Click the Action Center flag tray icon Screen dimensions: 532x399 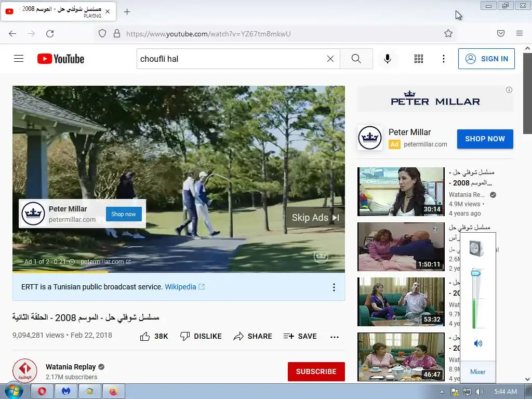pos(454,392)
